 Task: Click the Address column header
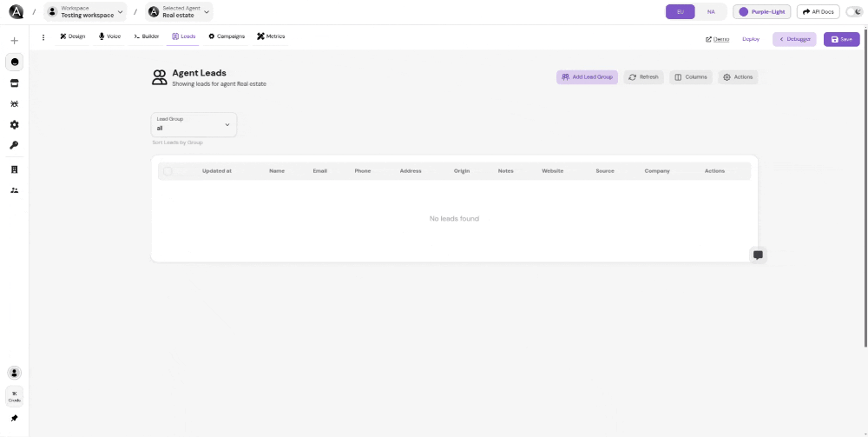411,171
